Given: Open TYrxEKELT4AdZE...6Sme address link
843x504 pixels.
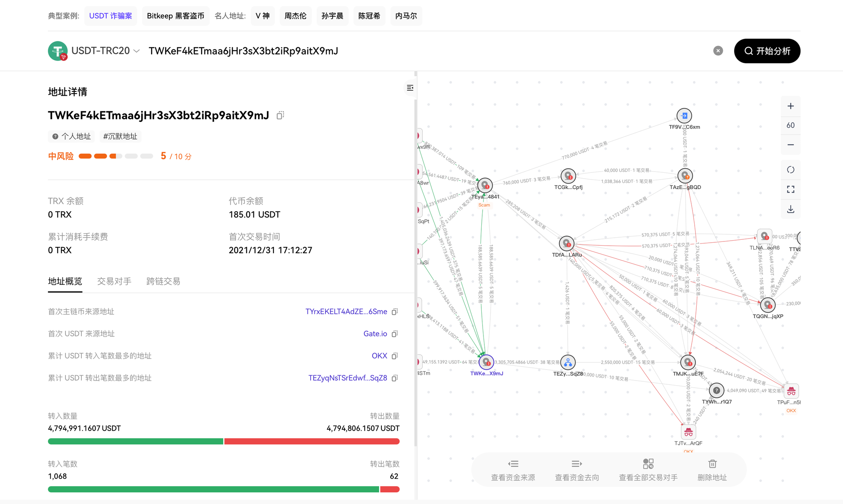Looking at the screenshot, I should [346, 312].
